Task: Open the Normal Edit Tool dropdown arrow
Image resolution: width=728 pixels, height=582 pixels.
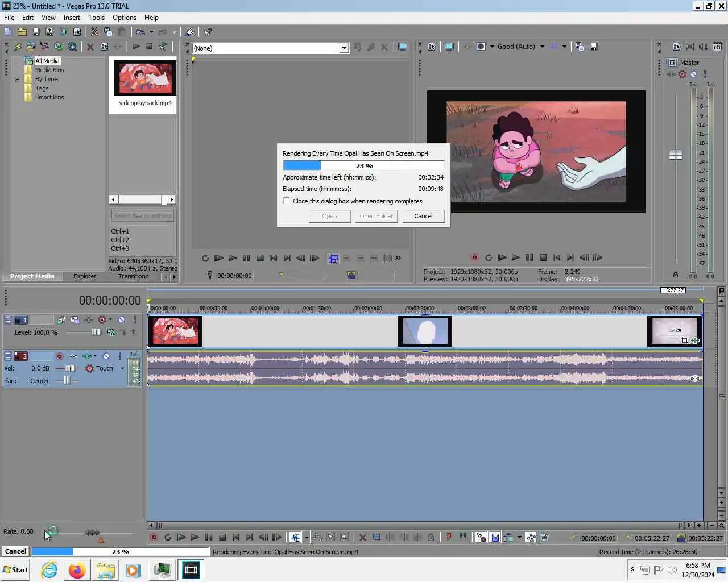Action: [307, 537]
